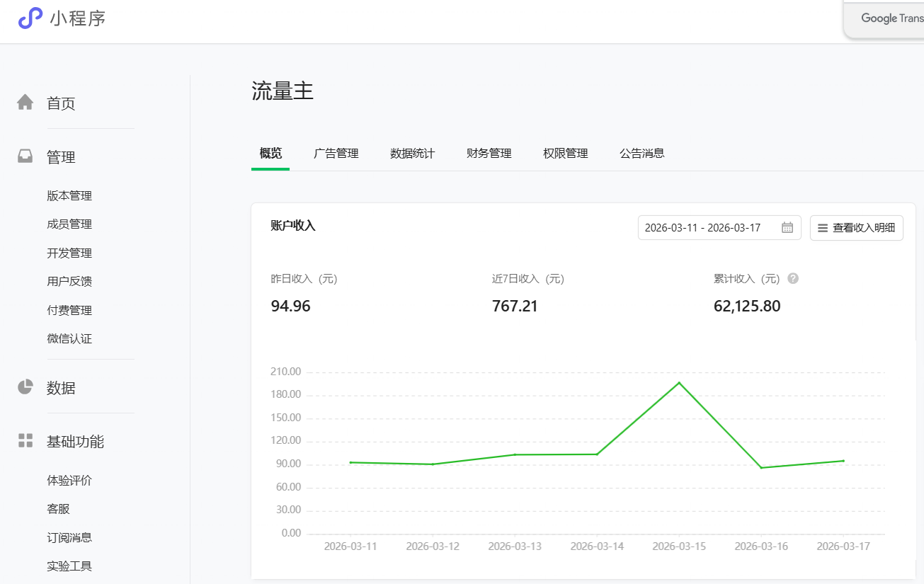Click the 管理 management icon

tap(24, 155)
